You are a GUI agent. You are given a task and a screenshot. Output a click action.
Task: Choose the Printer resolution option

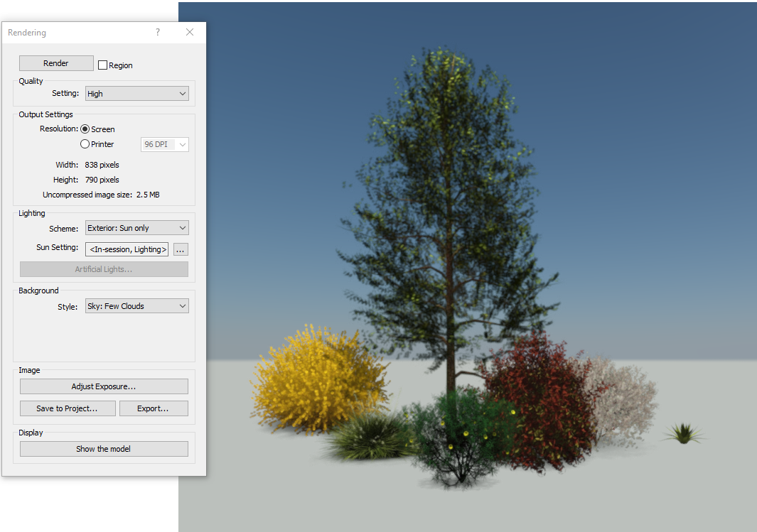85,143
